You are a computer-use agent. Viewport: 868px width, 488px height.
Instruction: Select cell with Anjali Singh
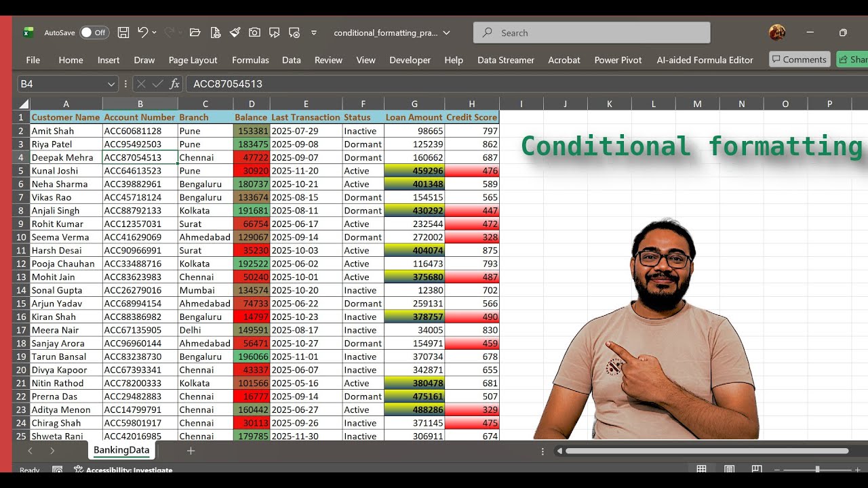66,211
